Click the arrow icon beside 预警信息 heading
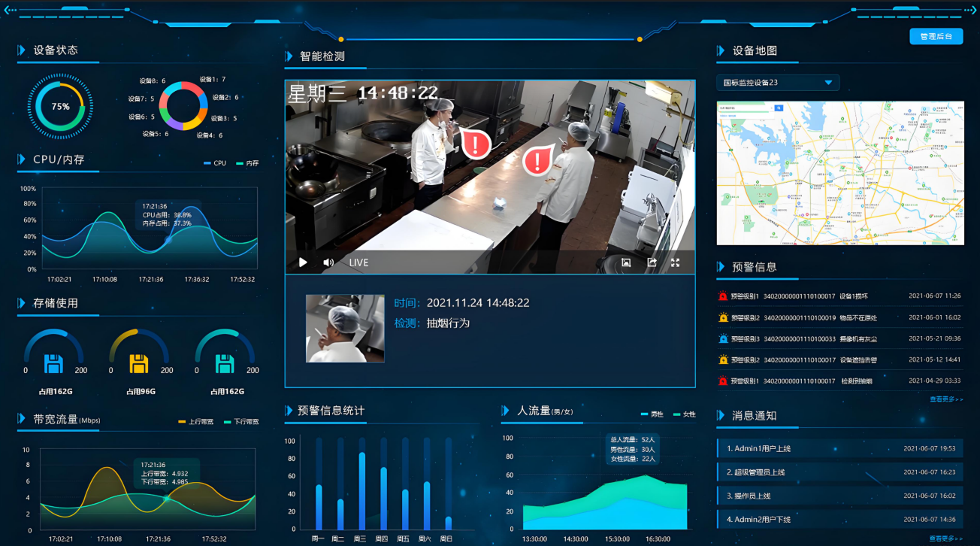Screen dimensions: 980x546 click(x=721, y=267)
